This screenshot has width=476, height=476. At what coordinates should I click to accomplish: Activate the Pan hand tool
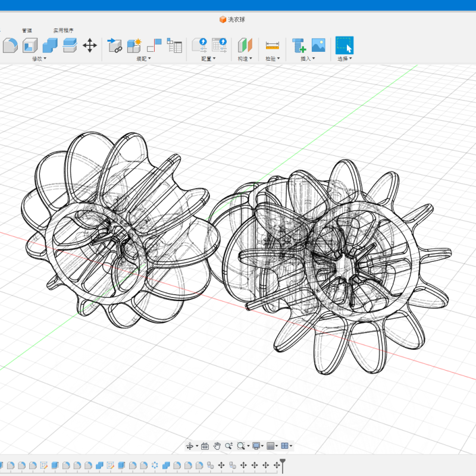pyautogui.click(x=217, y=446)
